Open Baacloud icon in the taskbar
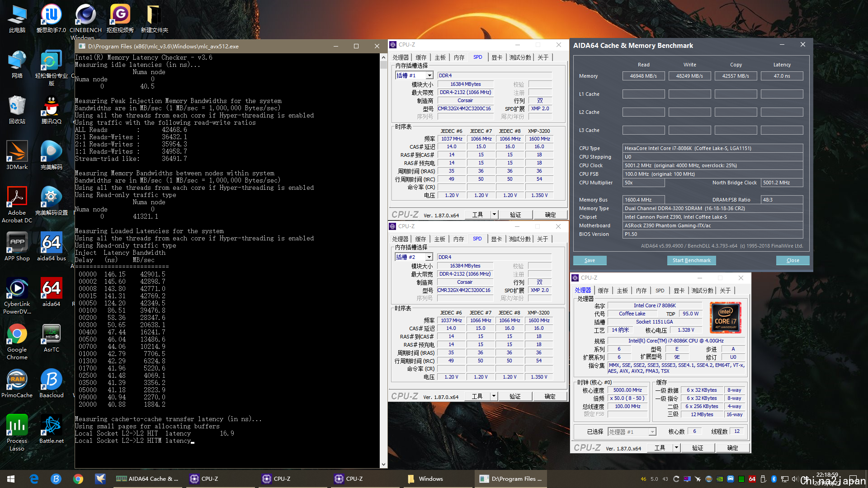 (x=56, y=479)
